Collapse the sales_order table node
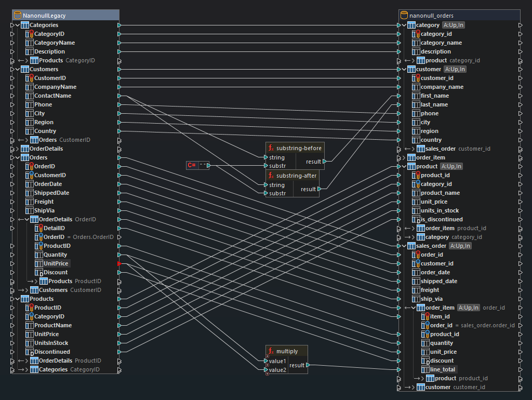This screenshot has height=400, width=532. click(404, 246)
